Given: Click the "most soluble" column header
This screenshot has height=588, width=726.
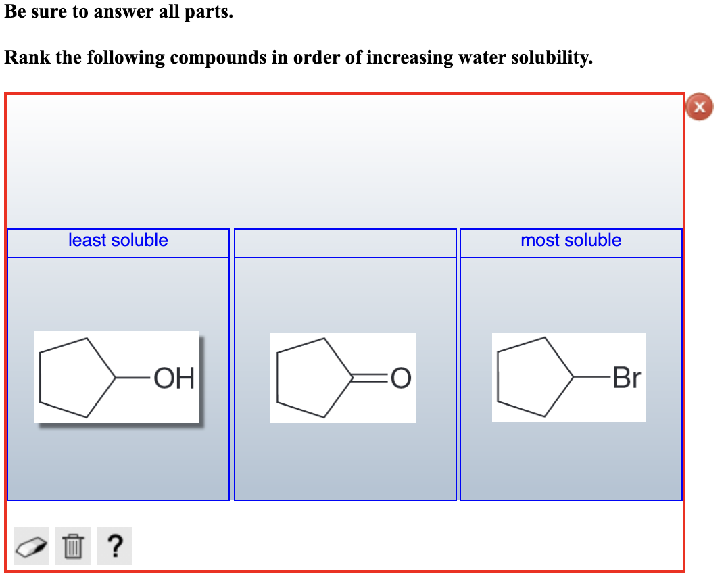Looking at the screenshot, I should coord(571,241).
